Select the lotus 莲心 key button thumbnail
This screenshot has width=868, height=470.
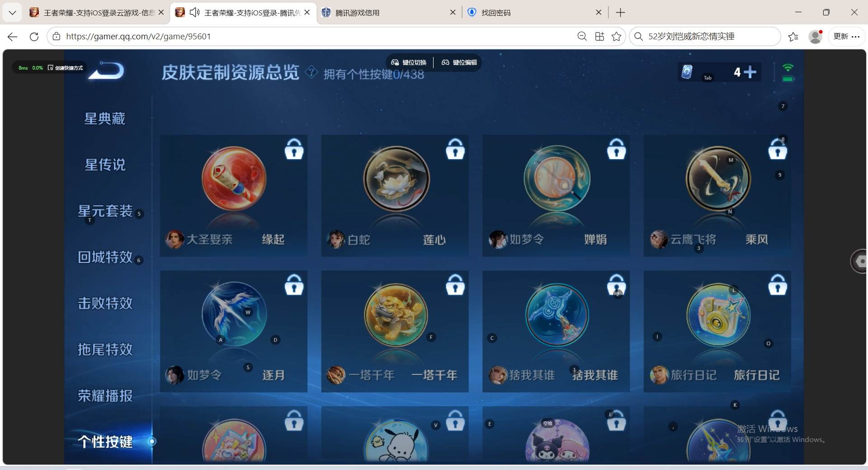coord(396,179)
